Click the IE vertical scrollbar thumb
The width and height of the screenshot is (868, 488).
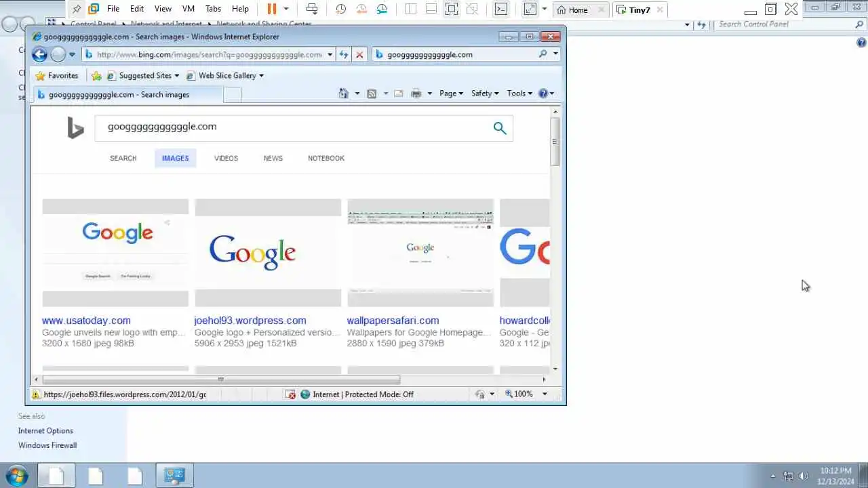555,142
